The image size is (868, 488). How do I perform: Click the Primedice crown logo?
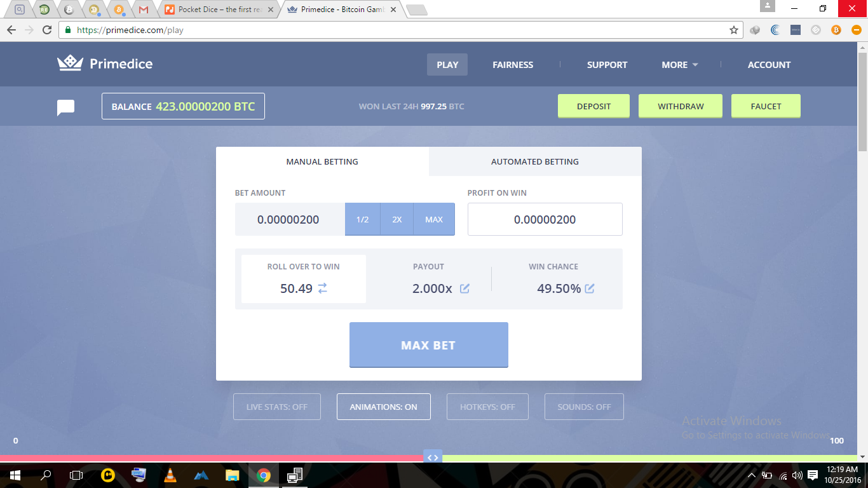point(71,63)
